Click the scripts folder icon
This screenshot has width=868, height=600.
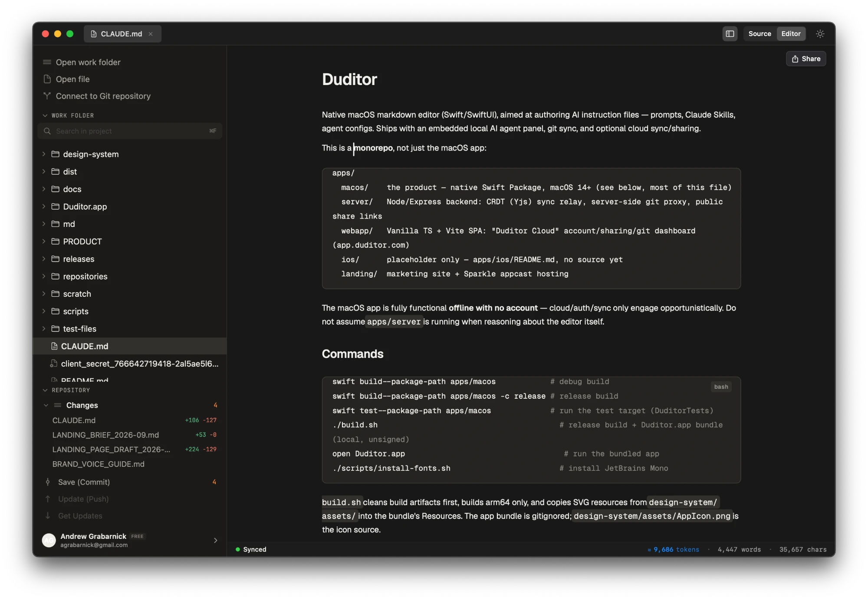[55, 311]
